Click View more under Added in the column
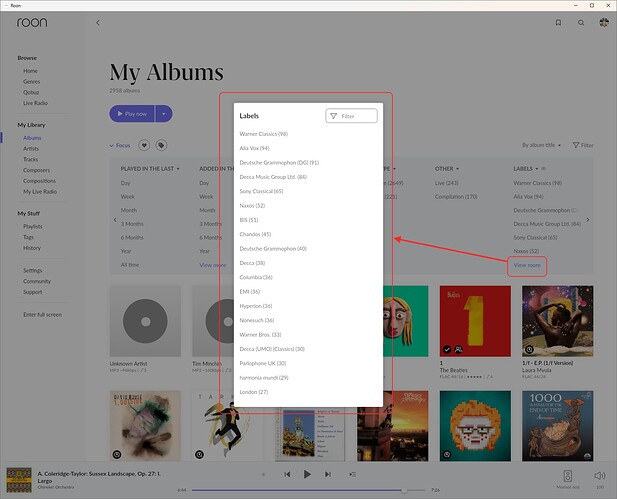Viewport: 617px width, 499px height. (x=212, y=265)
